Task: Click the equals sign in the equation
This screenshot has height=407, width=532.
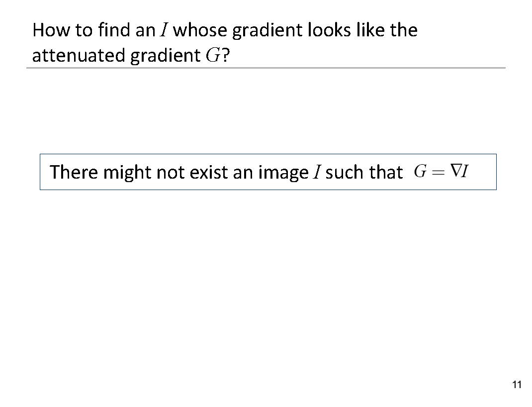Action: tap(438, 172)
